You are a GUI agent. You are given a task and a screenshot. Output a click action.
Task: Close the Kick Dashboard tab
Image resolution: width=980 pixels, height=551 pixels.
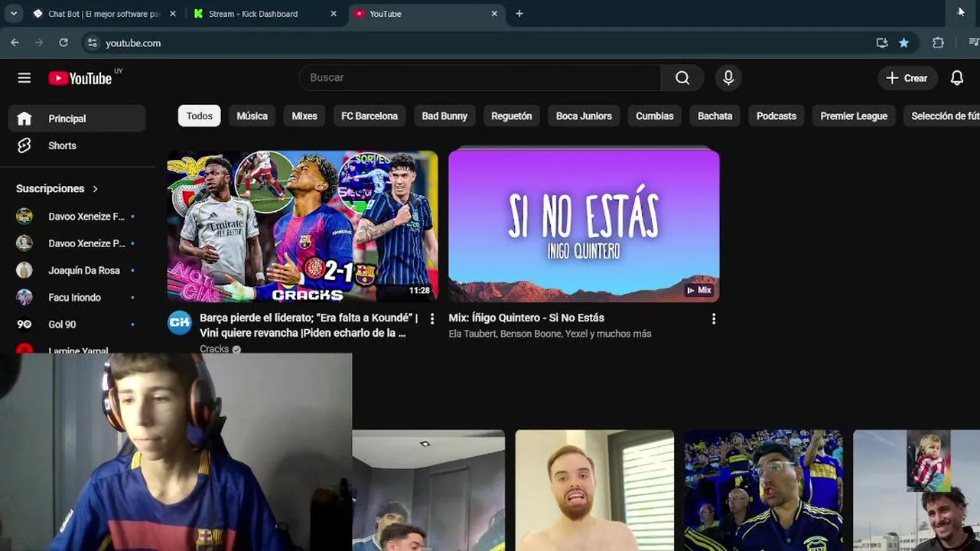click(x=334, y=14)
